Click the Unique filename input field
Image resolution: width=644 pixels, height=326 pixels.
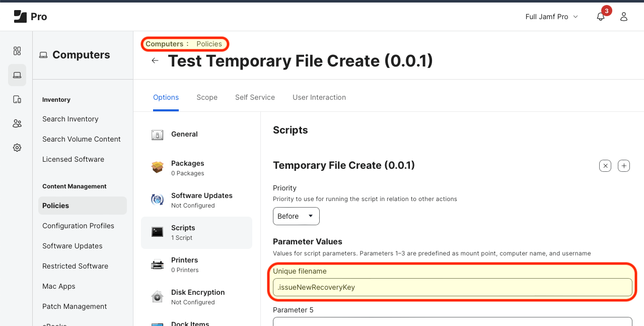453,287
